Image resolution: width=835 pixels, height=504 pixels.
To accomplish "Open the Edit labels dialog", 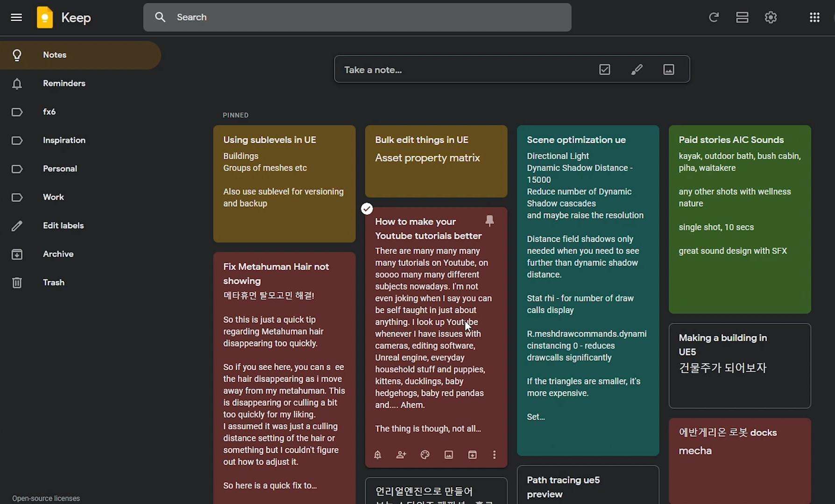I will (x=80, y=226).
